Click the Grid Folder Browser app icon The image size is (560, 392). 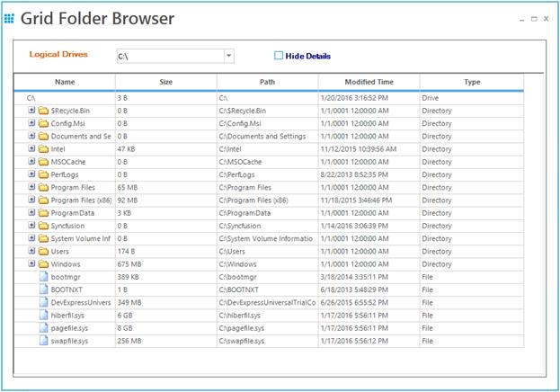(x=9, y=18)
